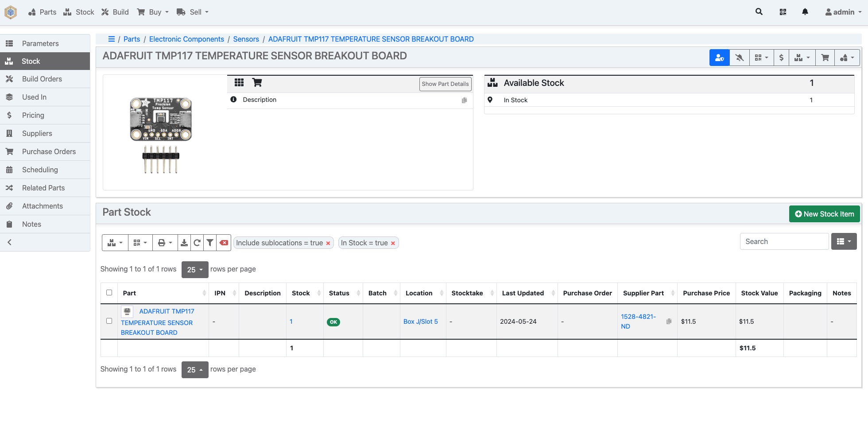Click the New Stock Item button
Viewport: 868px width, 430px height.
[824, 214]
